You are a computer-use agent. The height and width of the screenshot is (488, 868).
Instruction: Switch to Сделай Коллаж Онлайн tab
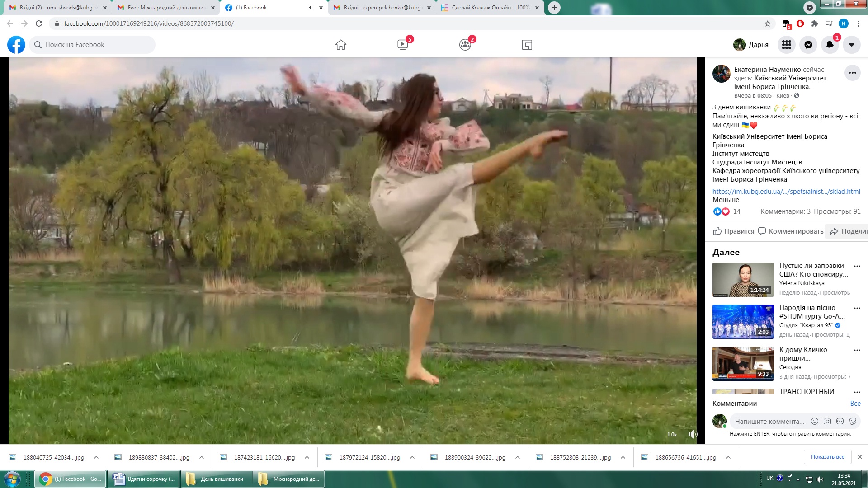pos(490,8)
